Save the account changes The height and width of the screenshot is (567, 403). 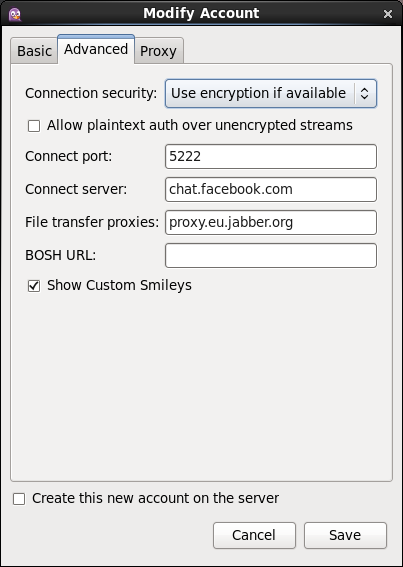click(x=345, y=536)
